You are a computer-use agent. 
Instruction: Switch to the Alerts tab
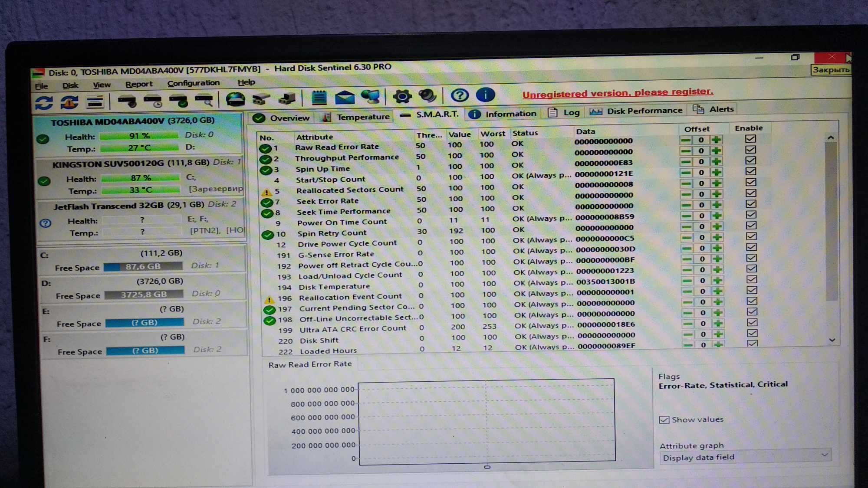(713, 109)
